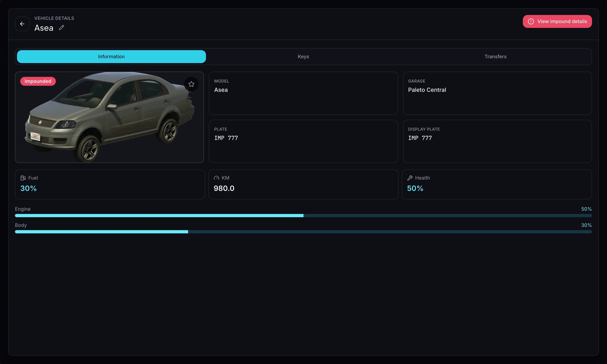
Task: Click the Asea title heading
Action: 44,28
